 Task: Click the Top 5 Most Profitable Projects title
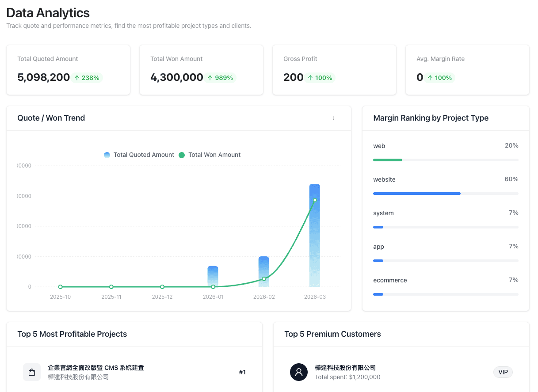tap(72, 334)
